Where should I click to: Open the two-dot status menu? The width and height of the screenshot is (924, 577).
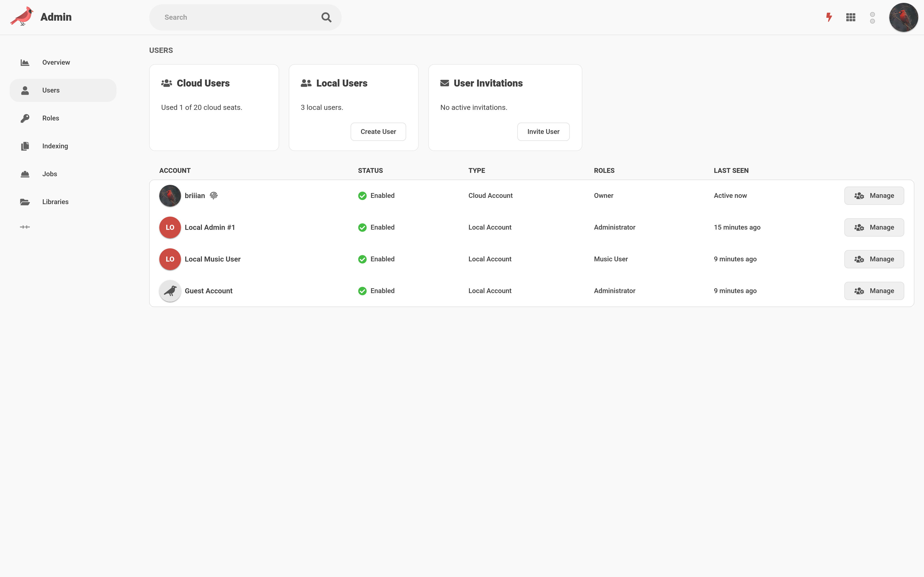(873, 18)
